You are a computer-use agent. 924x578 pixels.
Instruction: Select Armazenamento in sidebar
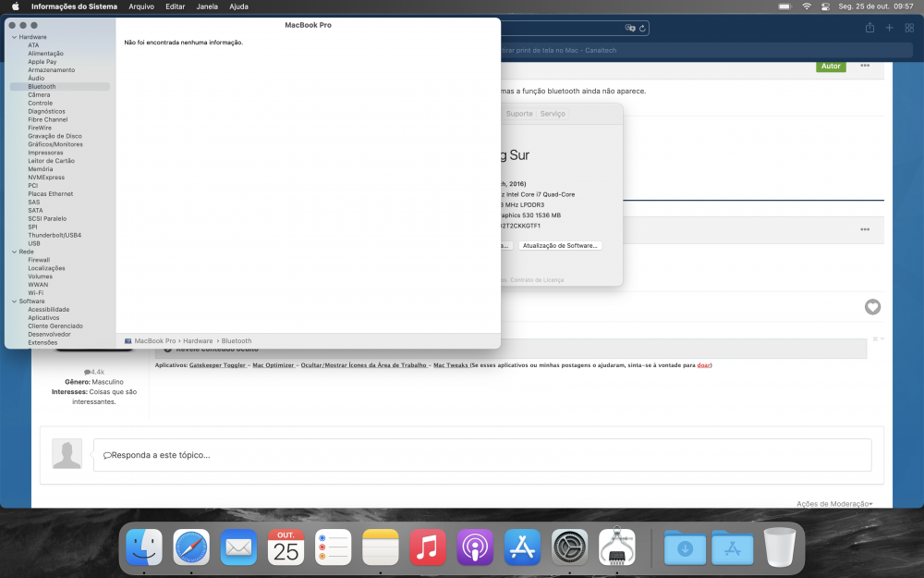pos(51,69)
